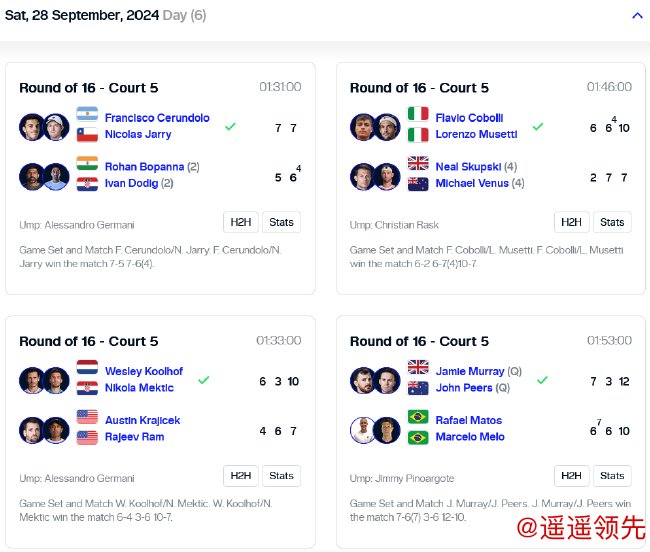This screenshot has height=552, width=650.
Task: Click the Skupski/Venus player avatars
Action: [375, 176]
